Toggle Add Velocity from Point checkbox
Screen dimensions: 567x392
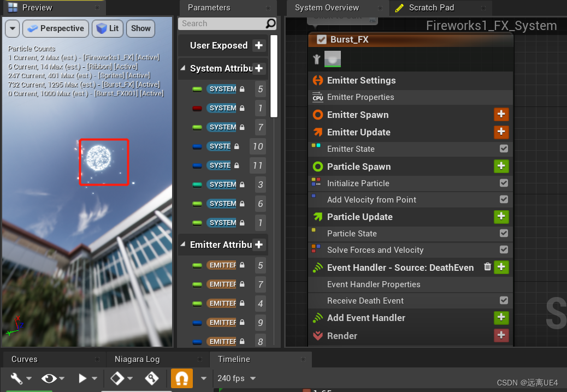tap(504, 199)
